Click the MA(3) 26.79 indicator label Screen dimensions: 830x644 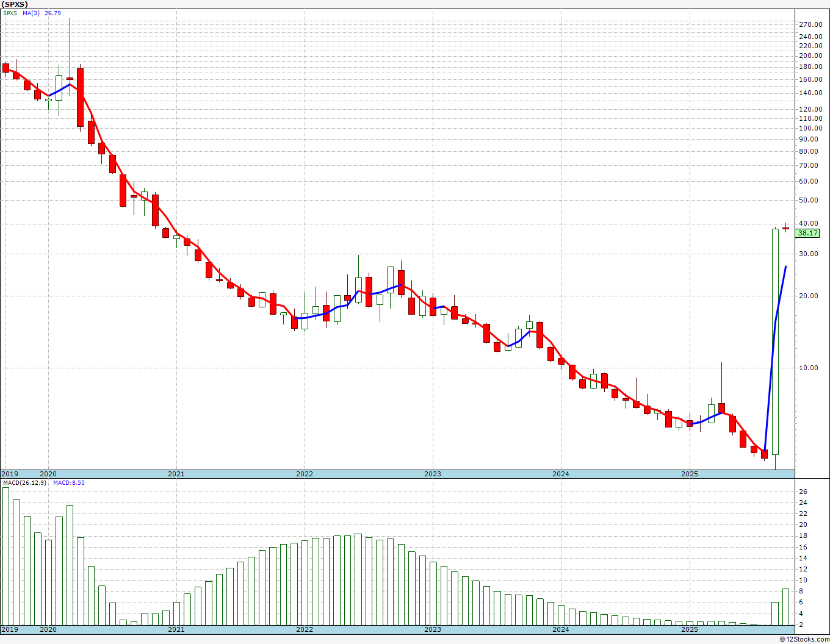pyautogui.click(x=41, y=13)
